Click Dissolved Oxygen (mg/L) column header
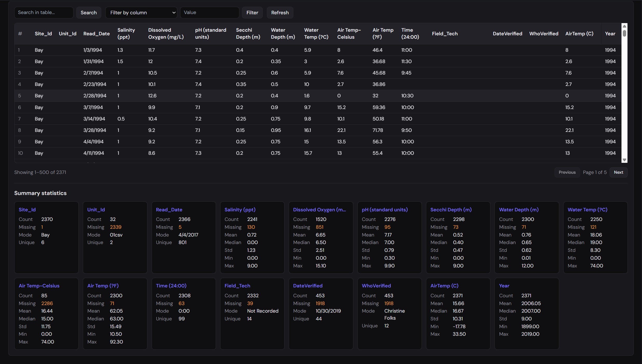642x364 pixels. point(166,33)
